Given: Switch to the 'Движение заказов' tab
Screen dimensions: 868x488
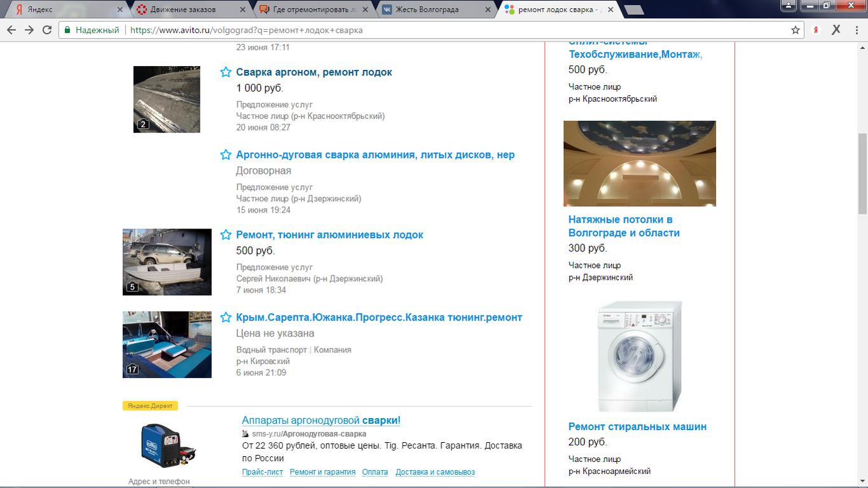Looking at the screenshot, I should click(183, 10).
